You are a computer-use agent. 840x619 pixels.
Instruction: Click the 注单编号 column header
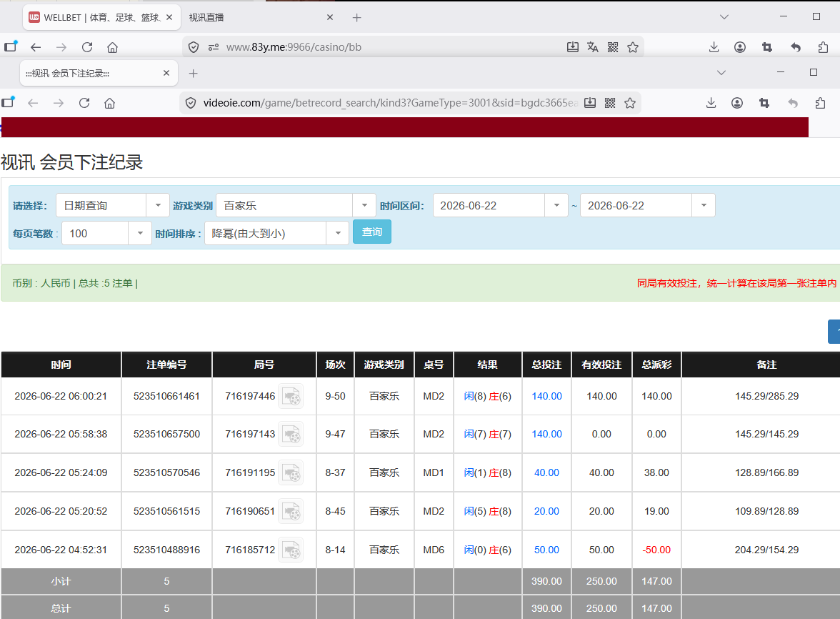point(166,365)
